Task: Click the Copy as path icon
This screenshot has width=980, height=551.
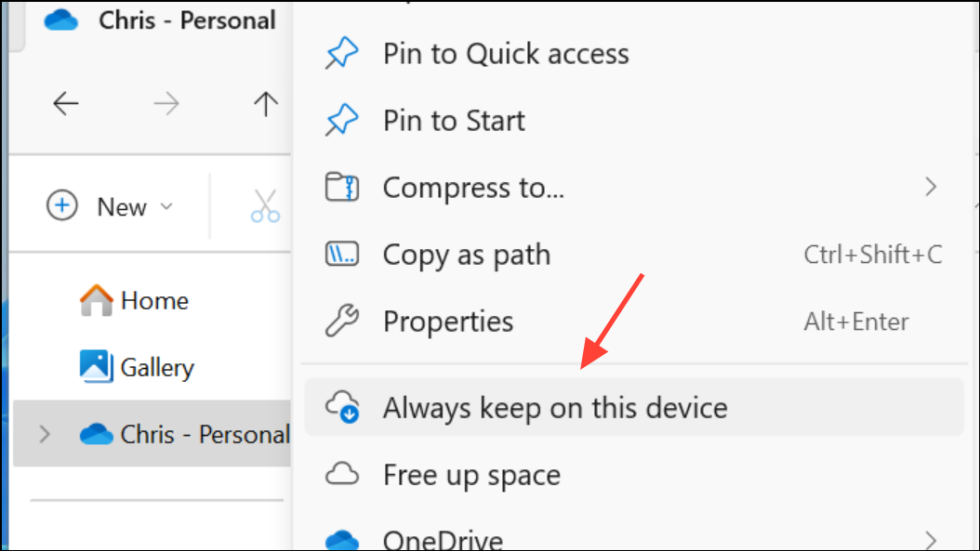Action: pyautogui.click(x=341, y=255)
